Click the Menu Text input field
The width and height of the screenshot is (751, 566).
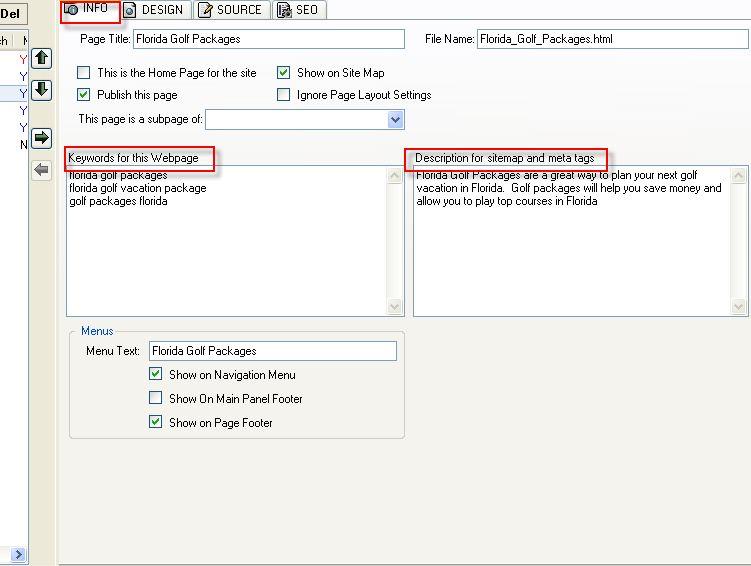(x=272, y=351)
